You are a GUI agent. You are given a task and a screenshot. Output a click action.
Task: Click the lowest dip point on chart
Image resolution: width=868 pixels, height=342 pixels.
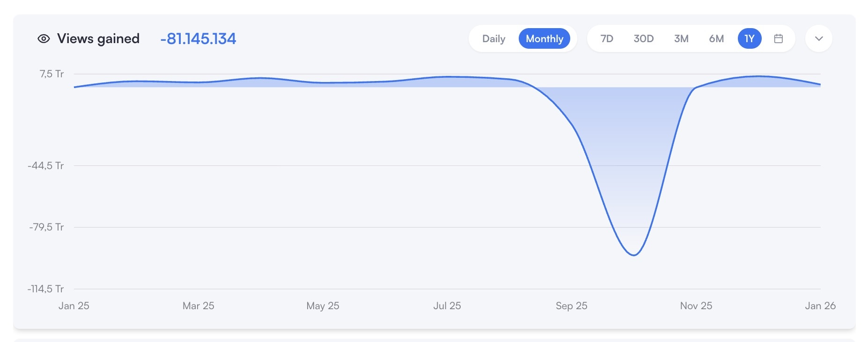click(x=633, y=255)
